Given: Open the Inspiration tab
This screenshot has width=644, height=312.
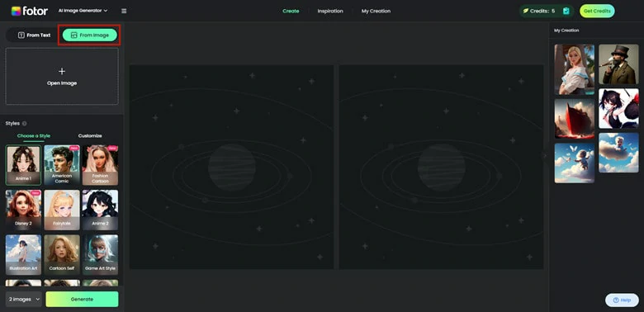Looking at the screenshot, I should tap(330, 11).
